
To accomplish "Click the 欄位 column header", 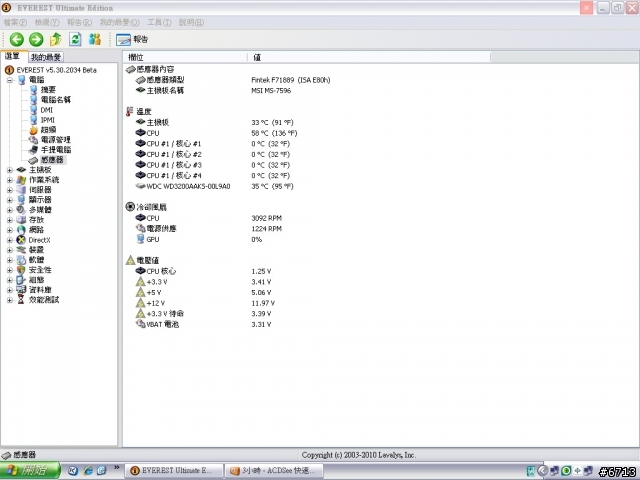I will click(185, 57).
